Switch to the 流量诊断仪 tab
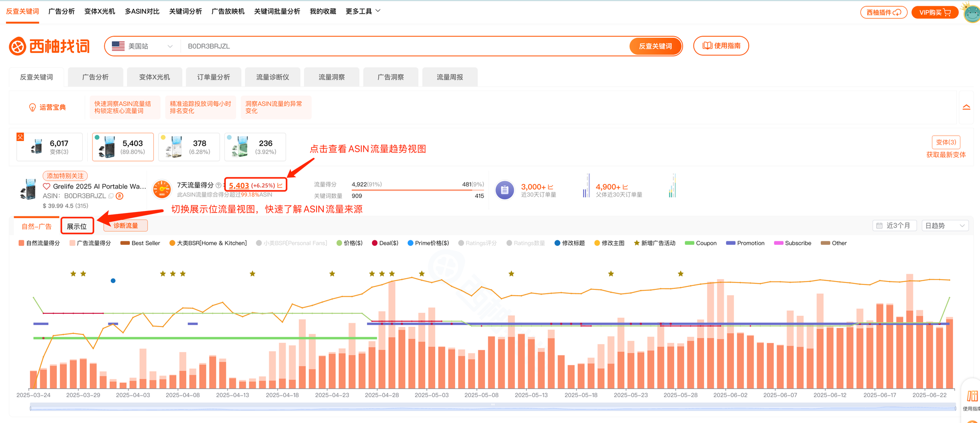Viewport: 980px width, 423px height. pos(272,77)
